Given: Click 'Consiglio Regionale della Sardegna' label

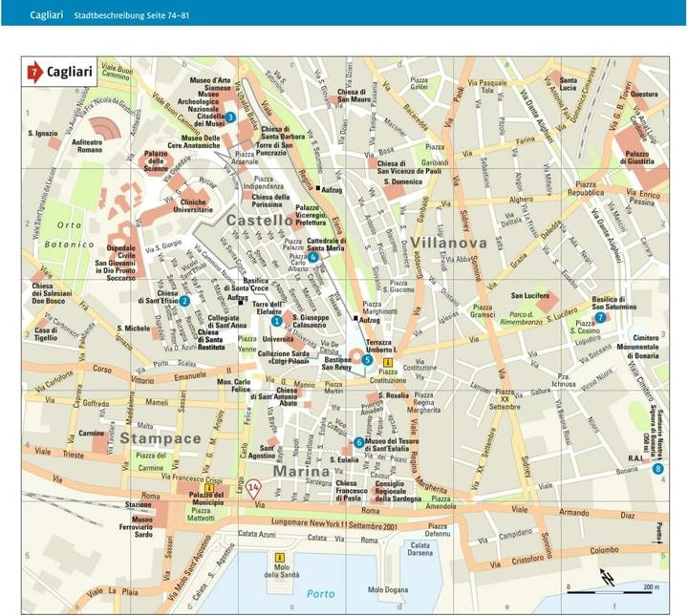Looking at the screenshot, I should pyautogui.click(x=398, y=491).
